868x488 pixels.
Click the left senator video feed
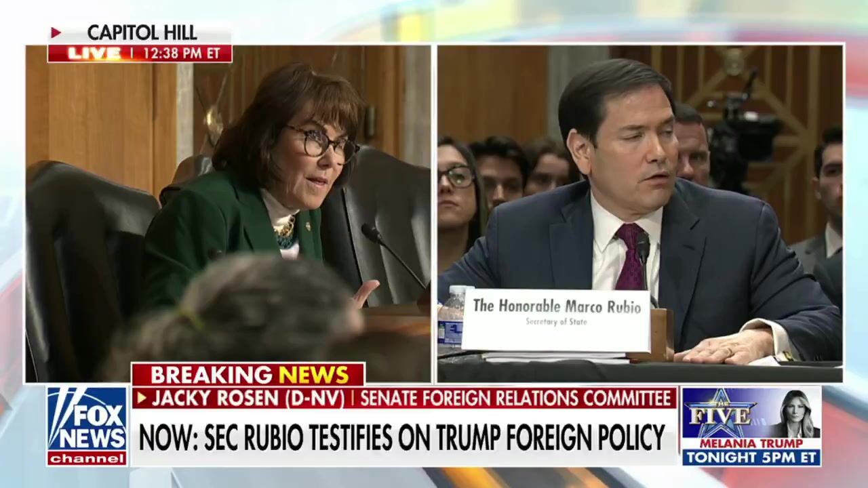click(x=229, y=213)
